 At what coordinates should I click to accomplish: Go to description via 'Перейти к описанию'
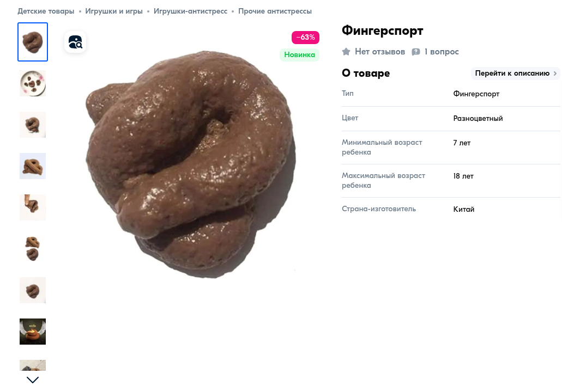click(516, 73)
